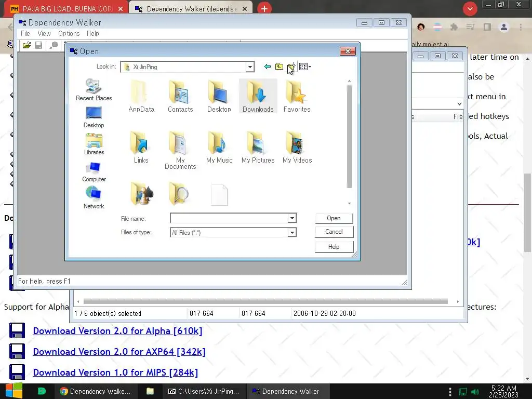
Task: Open the View menu in Dependency Walker
Action: 44,33
